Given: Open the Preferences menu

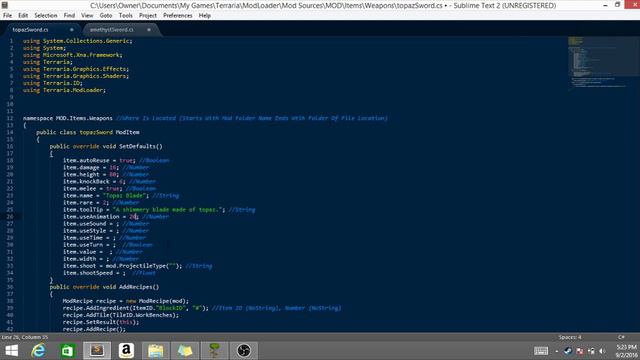Looking at the screenshot, I should 178,16.
